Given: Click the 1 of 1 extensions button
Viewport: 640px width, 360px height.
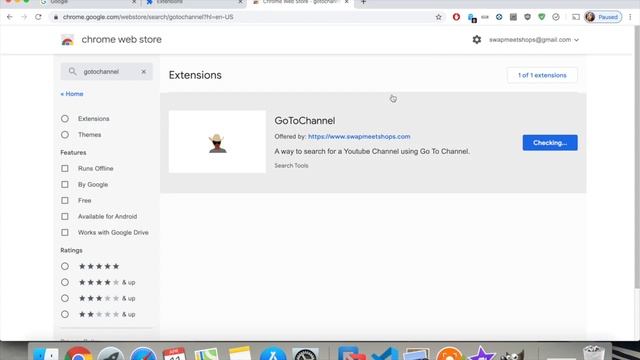Looking at the screenshot, I should click(x=542, y=75).
